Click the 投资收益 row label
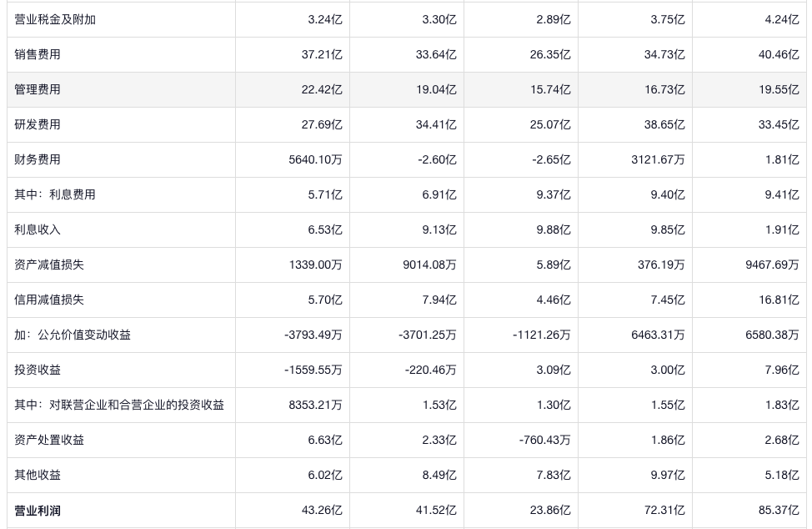 (x=38, y=370)
